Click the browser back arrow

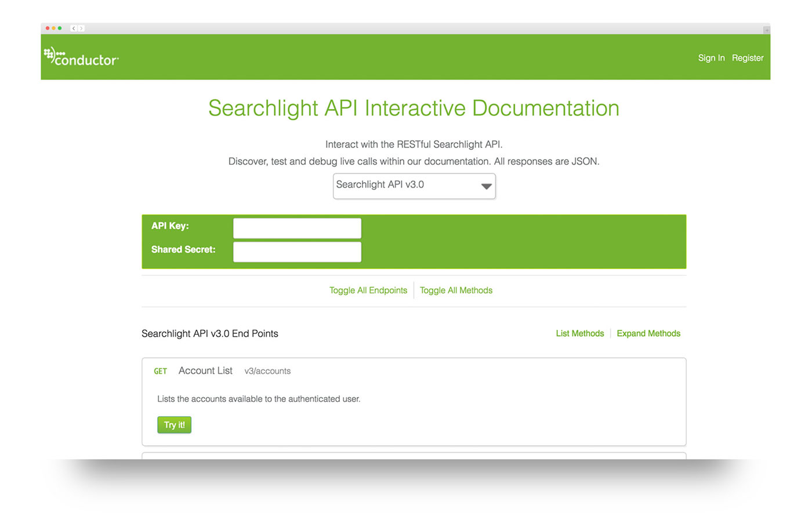point(74,28)
